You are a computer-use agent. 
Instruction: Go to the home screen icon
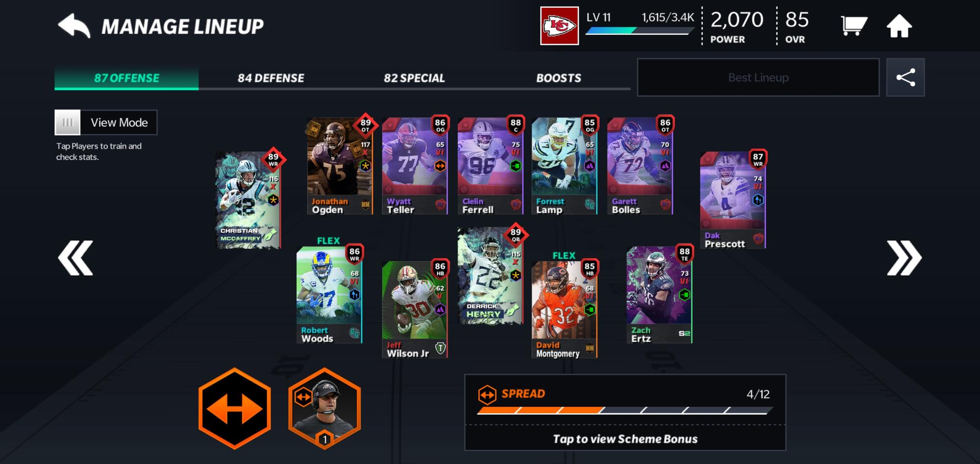899,26
